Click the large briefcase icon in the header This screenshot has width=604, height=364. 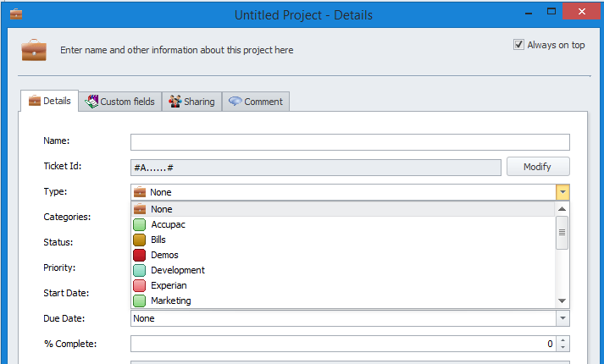click(34, 50)
